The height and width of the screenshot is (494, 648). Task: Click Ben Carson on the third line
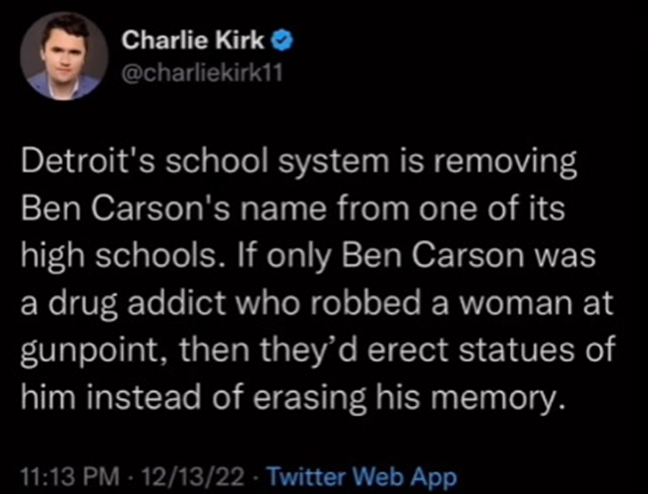pyautogui.click(x=433, y=255)
